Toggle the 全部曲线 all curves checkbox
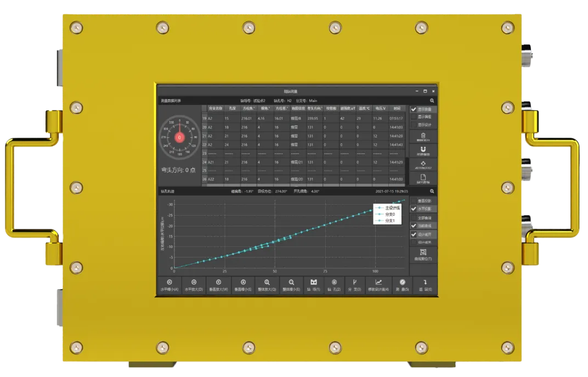This screenshot has height=377, width=588. [x=414, y=217]
